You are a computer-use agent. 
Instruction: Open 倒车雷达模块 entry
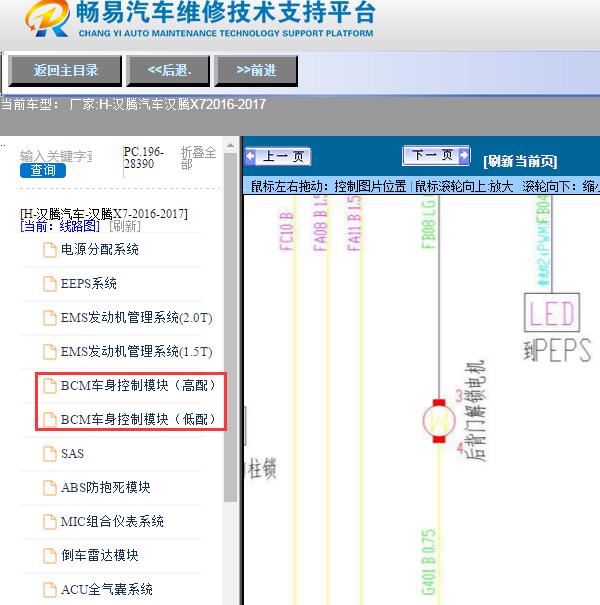[x=100, y=555]
